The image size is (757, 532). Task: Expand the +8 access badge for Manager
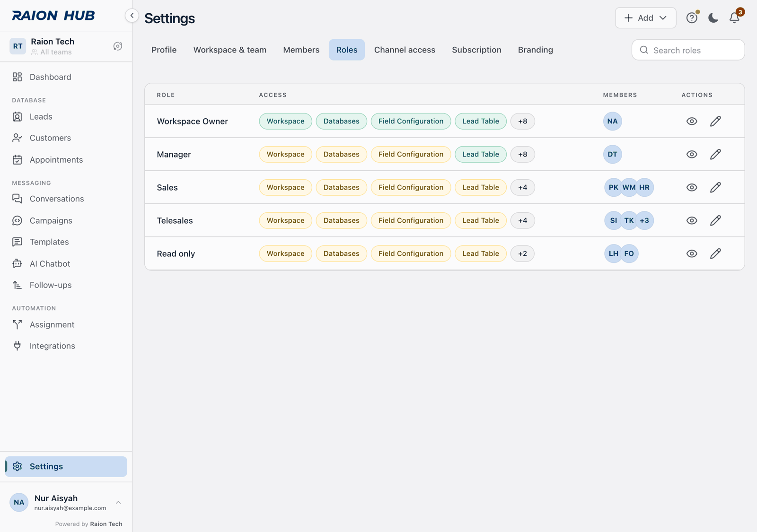point(522,155)
